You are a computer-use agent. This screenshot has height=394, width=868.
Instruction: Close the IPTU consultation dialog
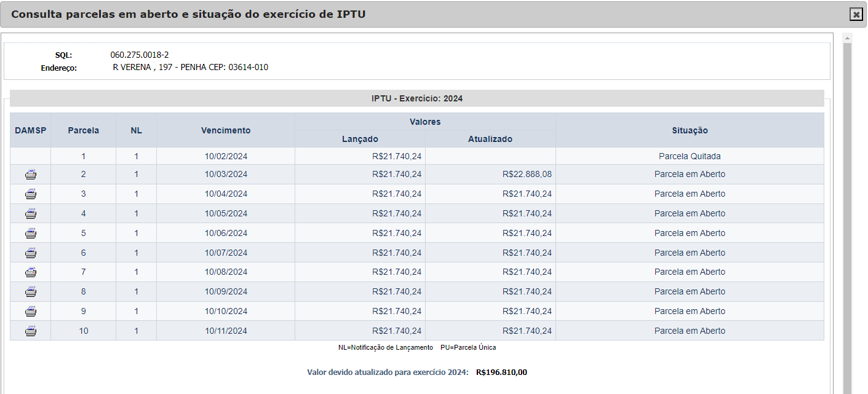856,15
